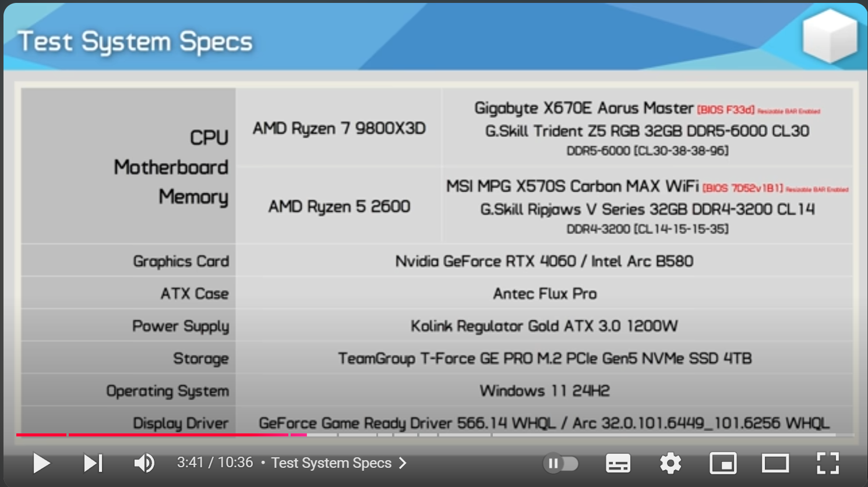Click the AMD Ryzen 5 2600 cell
This screenshot has height=487, width=868.
pyautogui.click(x=339, y=206)
